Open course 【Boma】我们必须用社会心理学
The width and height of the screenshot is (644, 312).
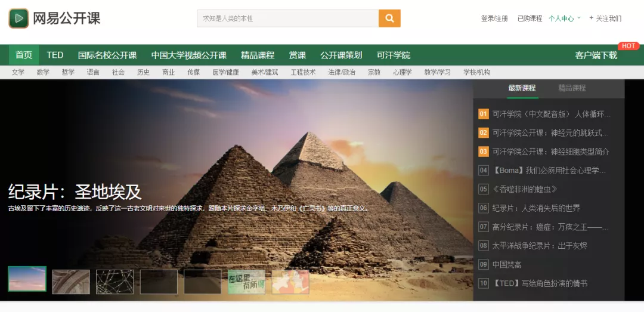(550, 171)
